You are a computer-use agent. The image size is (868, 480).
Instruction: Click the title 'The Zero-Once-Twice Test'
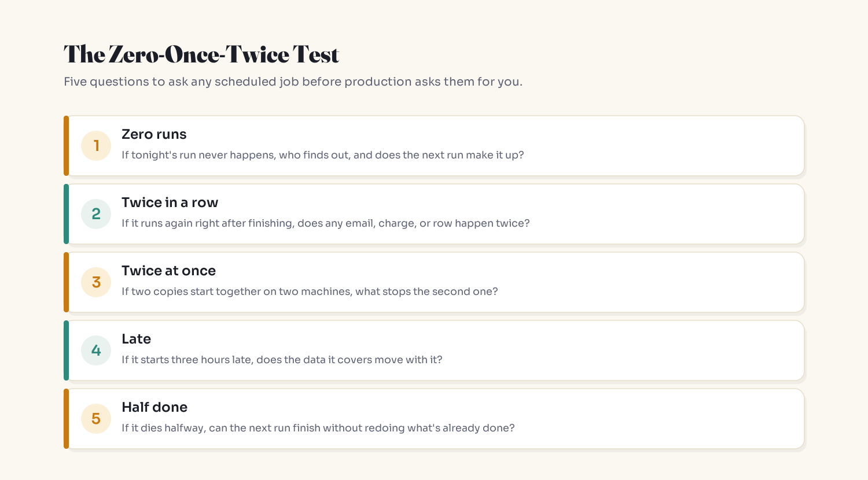coord(201,54)
